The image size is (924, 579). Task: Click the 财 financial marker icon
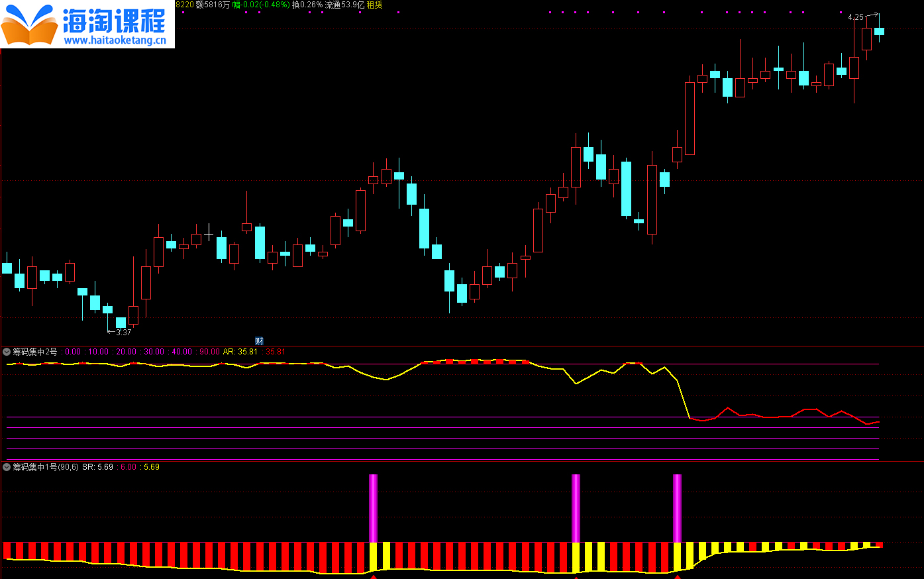pyautogui.click(x=259, y=341)
